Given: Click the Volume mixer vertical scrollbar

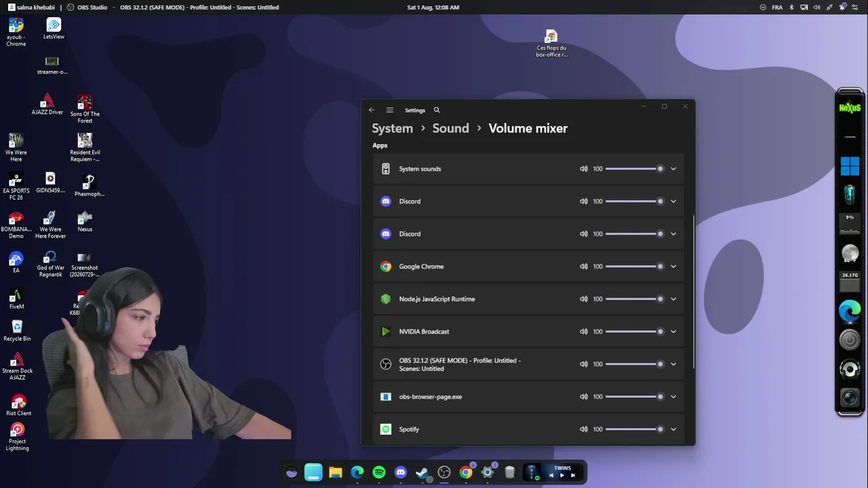Looking at the screenshot, I should point(693,293).
